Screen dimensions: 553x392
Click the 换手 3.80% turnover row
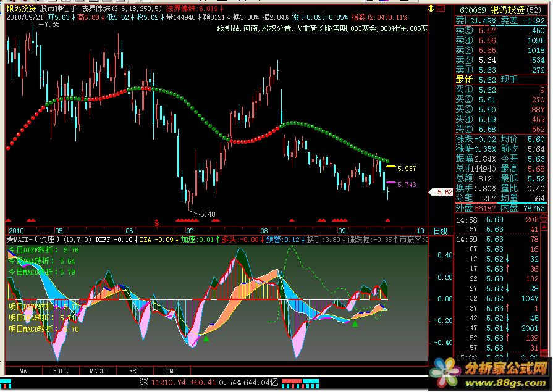(x=476, y=189)
